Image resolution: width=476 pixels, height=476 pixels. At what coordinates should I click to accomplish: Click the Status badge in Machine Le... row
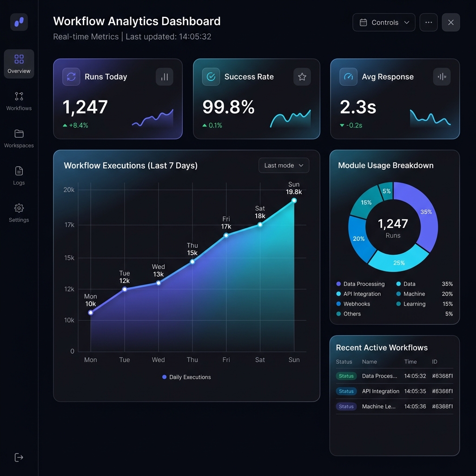click(x=346, y=406)
